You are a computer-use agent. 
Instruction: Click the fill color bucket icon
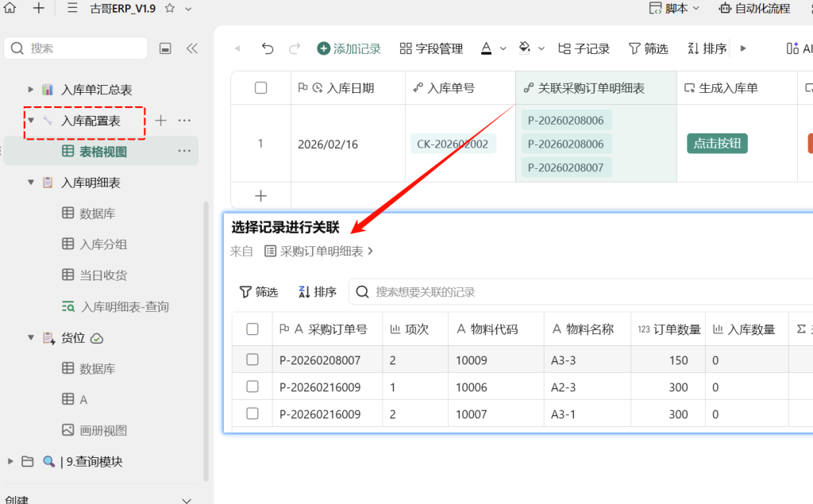(524, 48)
